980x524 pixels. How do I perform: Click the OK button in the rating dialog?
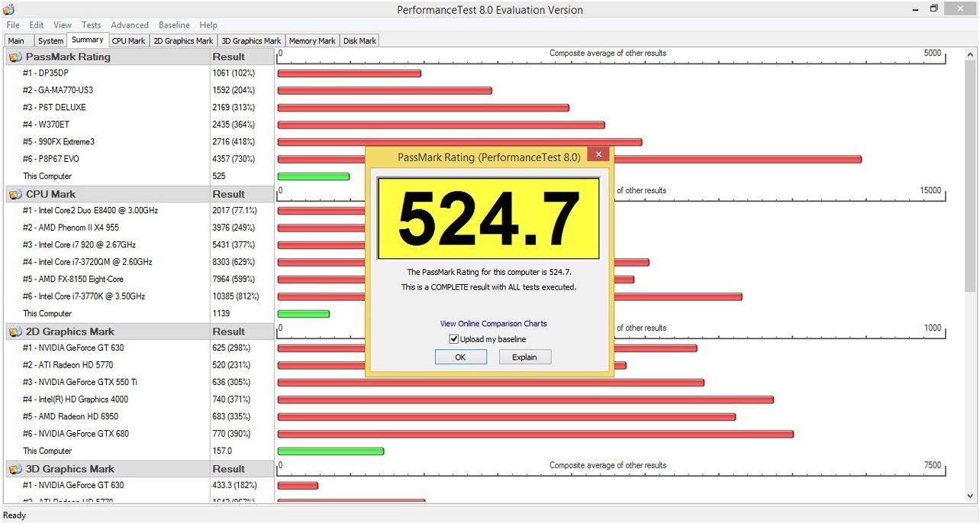[460, 357]
